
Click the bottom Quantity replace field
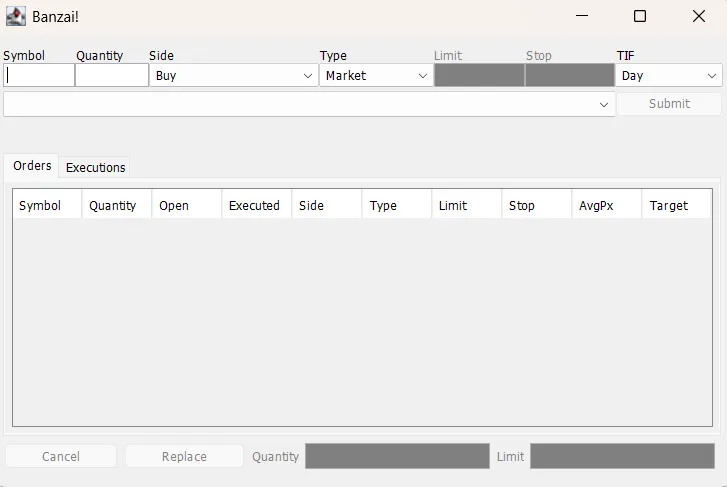click(x=397, y=456)
